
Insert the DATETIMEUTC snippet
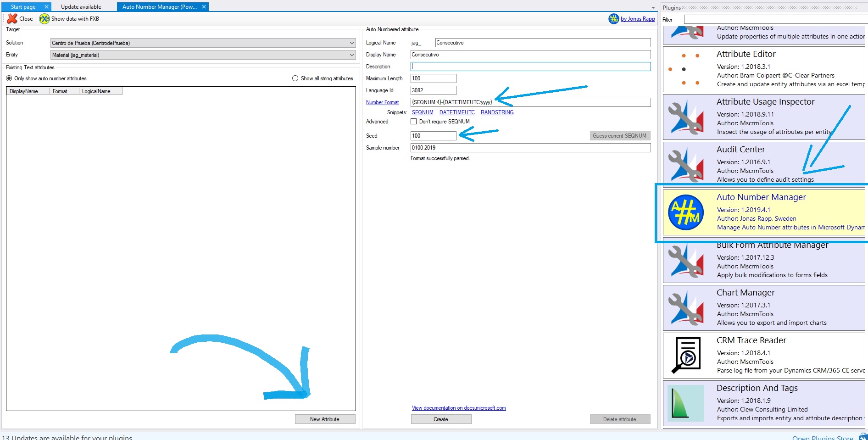(x=457, y=112)
